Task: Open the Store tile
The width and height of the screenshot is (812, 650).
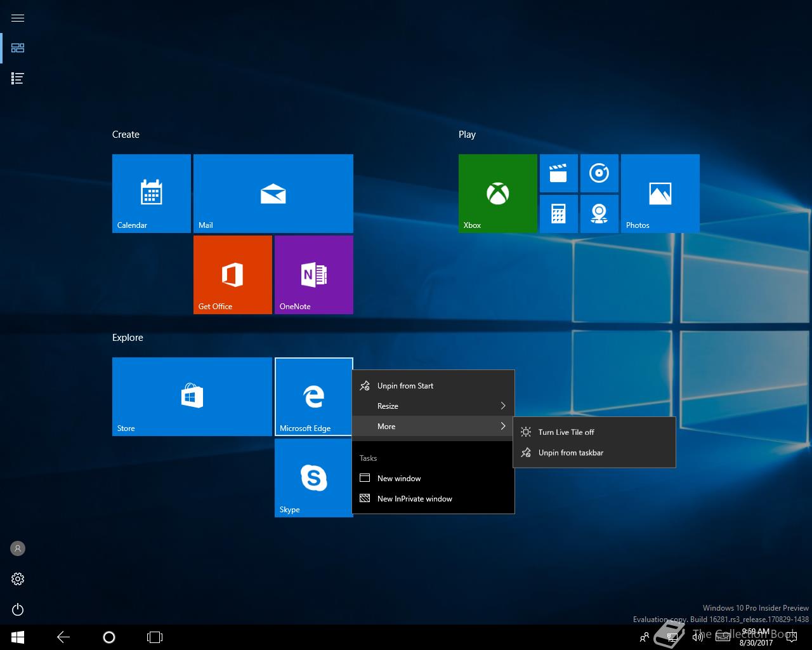Action: click(x=192, y=397)
